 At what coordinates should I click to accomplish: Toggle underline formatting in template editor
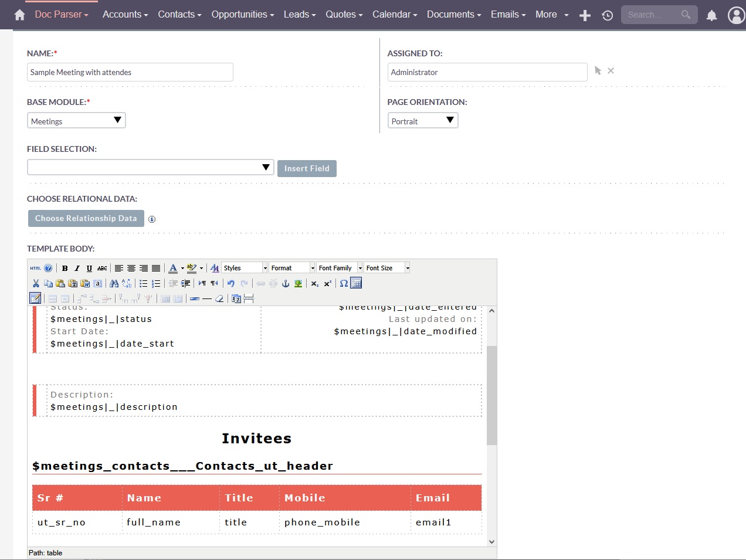point(89,268)
